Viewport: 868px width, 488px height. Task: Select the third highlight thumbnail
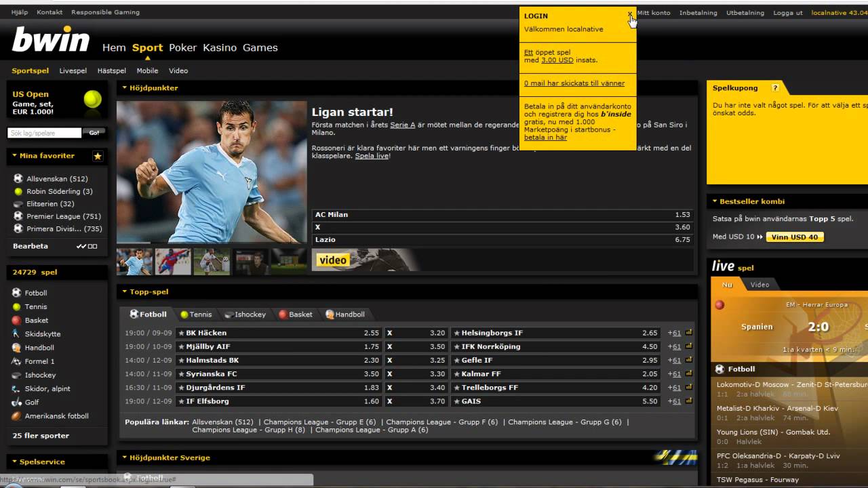(x=212, y=262)
